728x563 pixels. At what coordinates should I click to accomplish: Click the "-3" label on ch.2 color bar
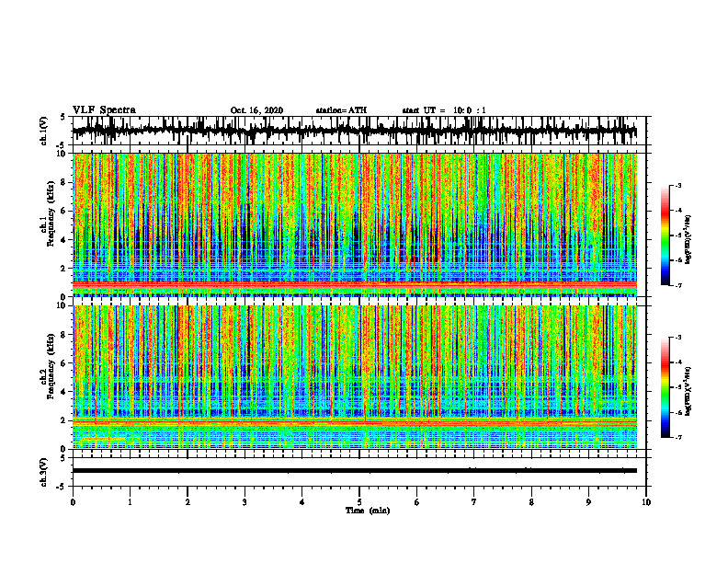coord(677,338)
